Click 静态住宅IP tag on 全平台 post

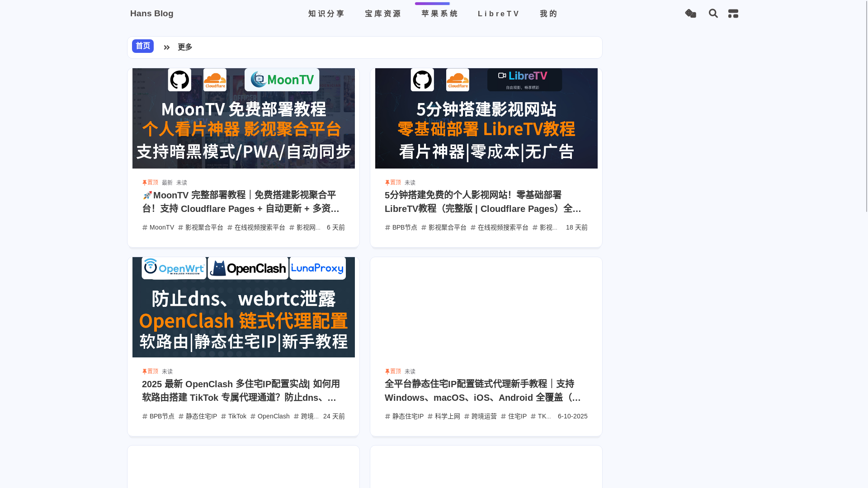pyautogui.click(x=404, y=416)
